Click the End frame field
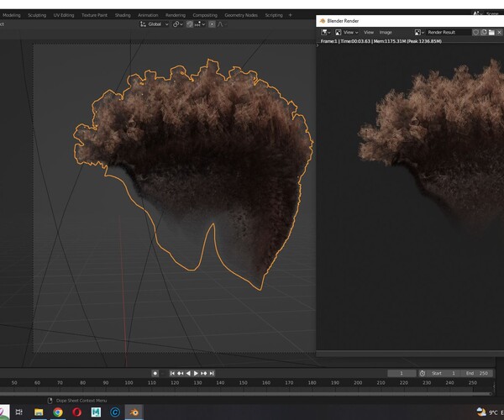Image resolution: width=504 pixels, height=420 pixels. pos(477,373)
